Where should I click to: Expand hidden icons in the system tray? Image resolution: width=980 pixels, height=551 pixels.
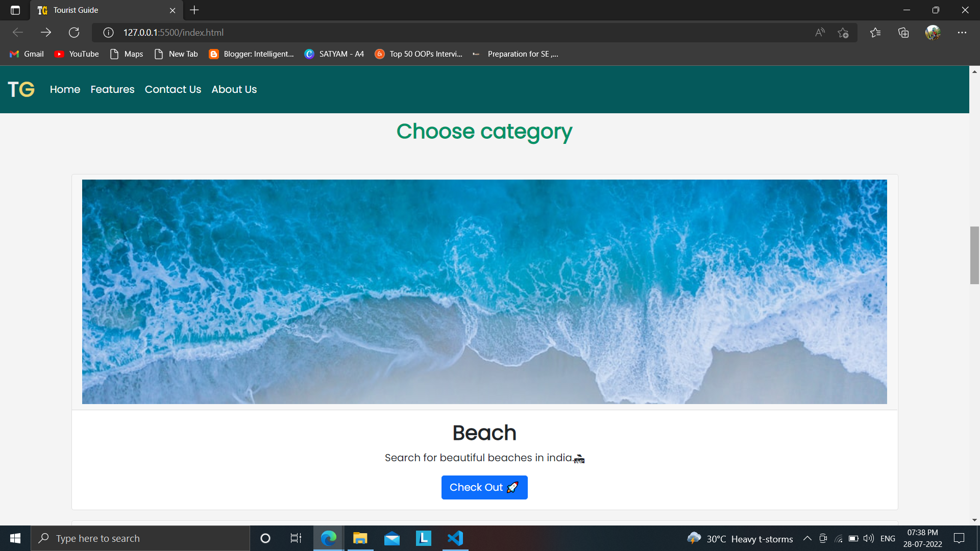click(x=808, y=538)
